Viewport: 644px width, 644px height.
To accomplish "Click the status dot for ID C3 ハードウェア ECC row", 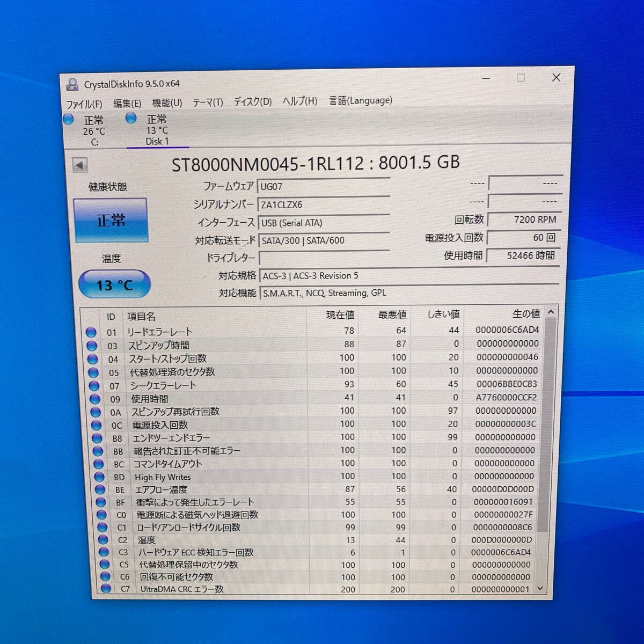I will coord(104,553).
